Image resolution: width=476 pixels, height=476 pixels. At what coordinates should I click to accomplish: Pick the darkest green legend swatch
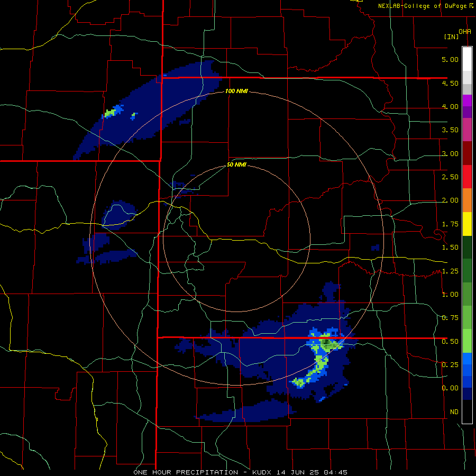(x=467, y=247)
